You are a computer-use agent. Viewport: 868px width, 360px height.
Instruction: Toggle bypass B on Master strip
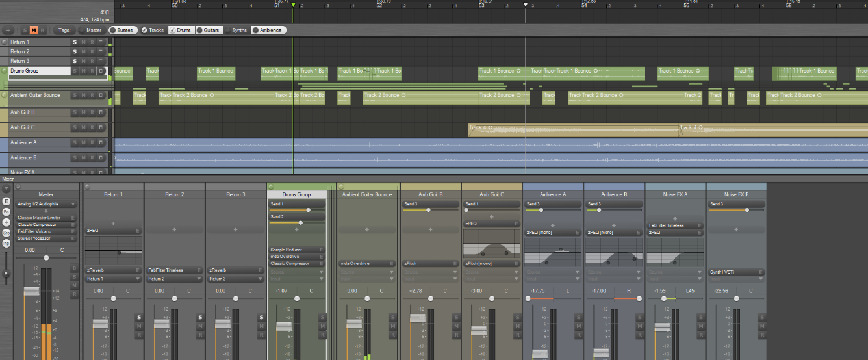point(74,268)
